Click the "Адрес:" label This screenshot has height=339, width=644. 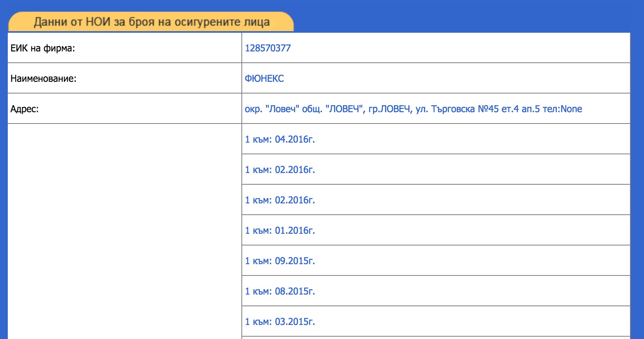[25, 109]
